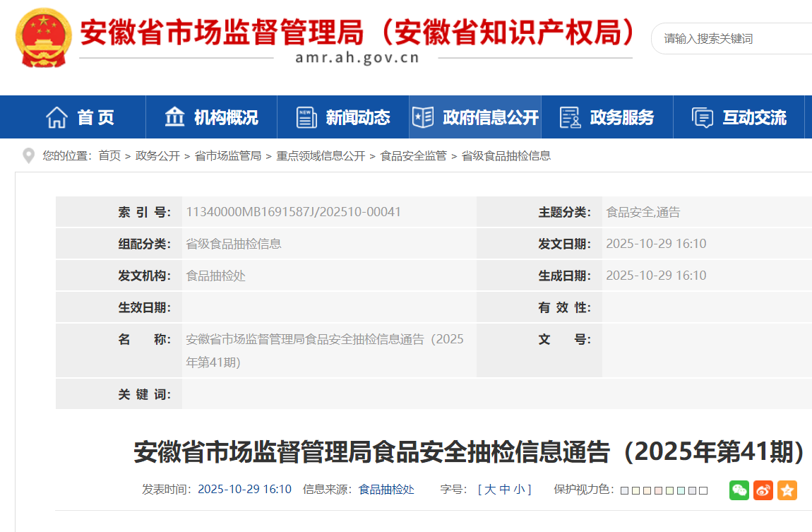The width and height of the screenshot is (812, 532).
Task: Click the orange star favorite icon
Action: click(787, 490)
